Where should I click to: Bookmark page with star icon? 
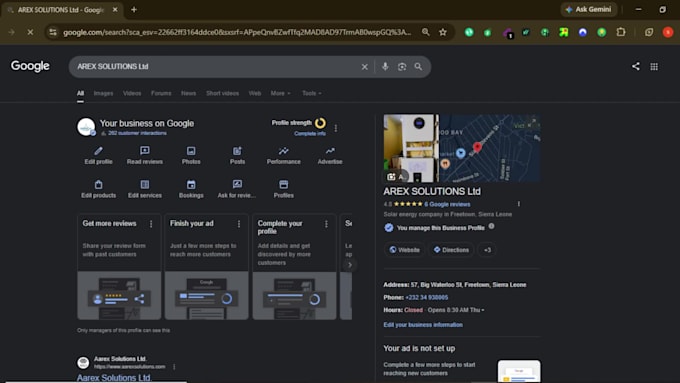pyautogui.click(x=443, y=32)
